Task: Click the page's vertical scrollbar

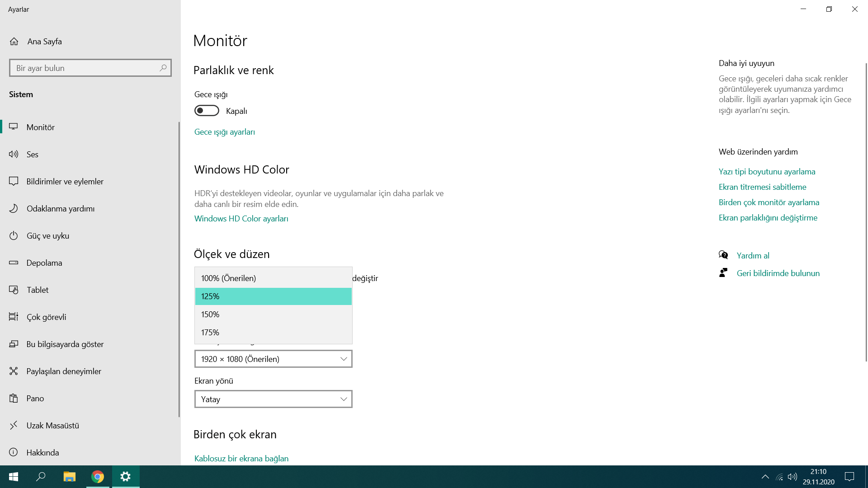Action: click(866, 212)
